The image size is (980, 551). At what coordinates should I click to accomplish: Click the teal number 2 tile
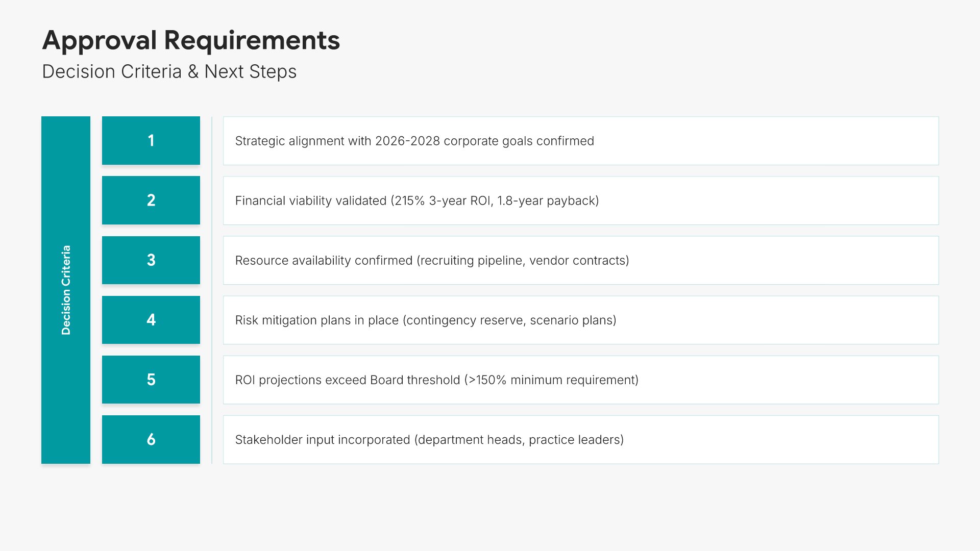coord(151,201)
